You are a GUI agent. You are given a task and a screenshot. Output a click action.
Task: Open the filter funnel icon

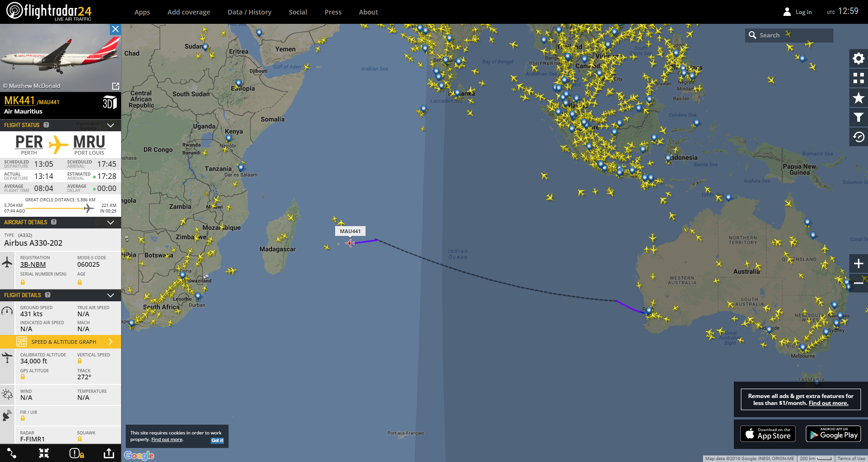(858, 117)
